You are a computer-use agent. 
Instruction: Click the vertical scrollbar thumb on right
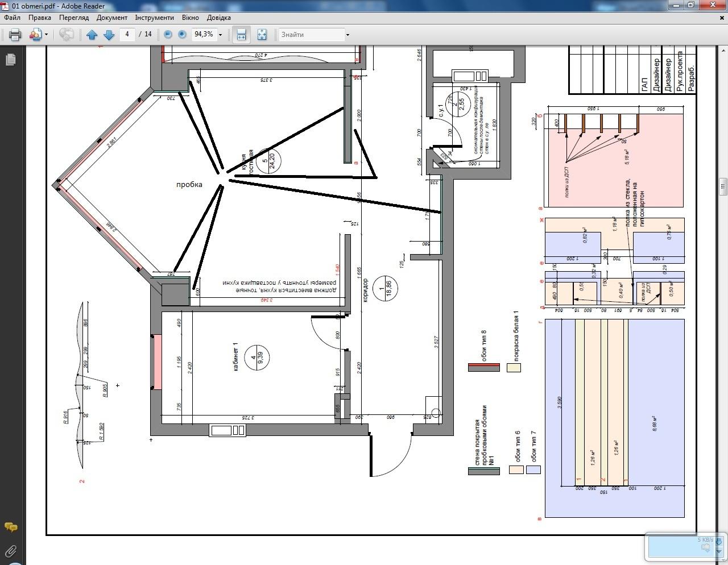pos(723,186)
